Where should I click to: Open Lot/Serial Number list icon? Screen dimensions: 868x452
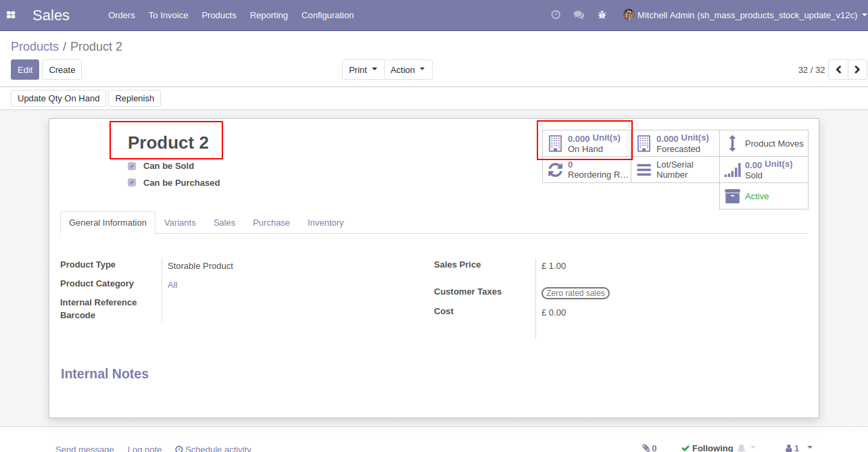[644, 170]
